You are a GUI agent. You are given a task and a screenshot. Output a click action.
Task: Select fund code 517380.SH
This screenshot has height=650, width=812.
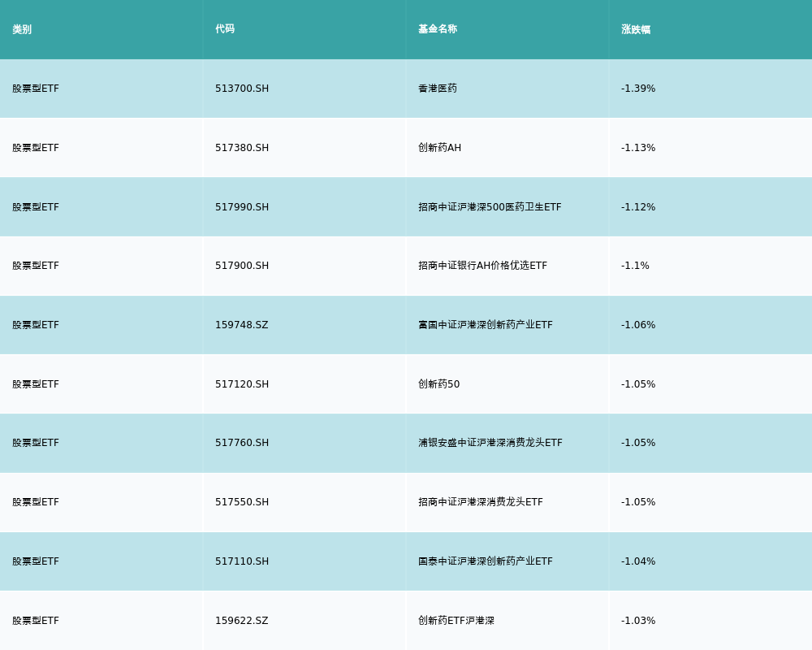coord(242,148)
